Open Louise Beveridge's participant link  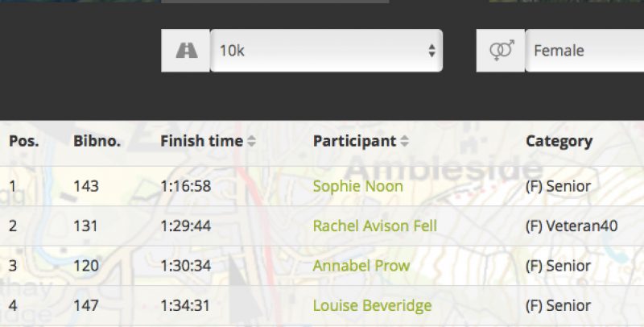pos(372,305)
